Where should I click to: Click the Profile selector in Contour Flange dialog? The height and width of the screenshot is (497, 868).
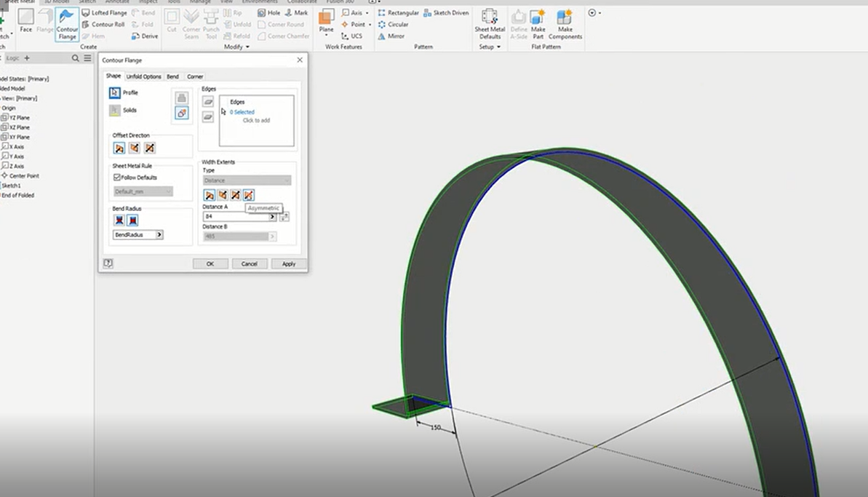click(x=114, y=93)
